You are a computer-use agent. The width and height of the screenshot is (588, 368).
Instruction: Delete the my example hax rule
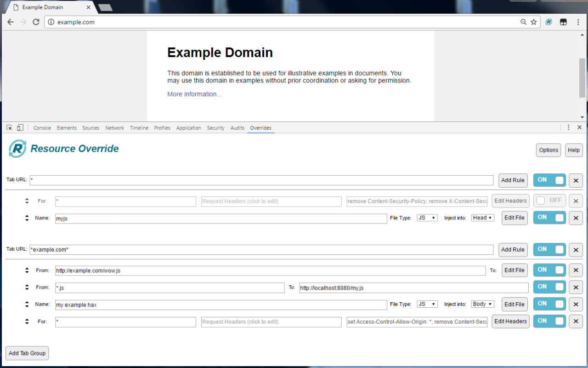click(576, 305)
